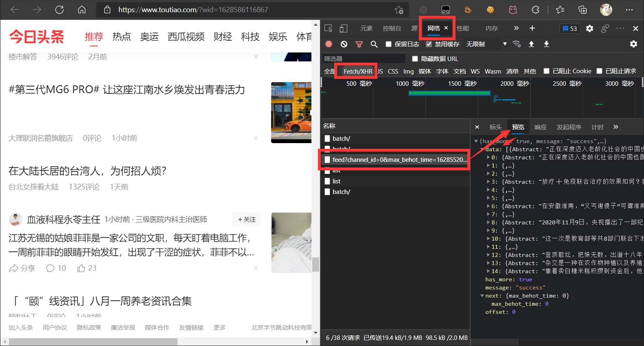Add page to favorites star icon
This screenshot has height=346, width=644.
coord(399,10)
